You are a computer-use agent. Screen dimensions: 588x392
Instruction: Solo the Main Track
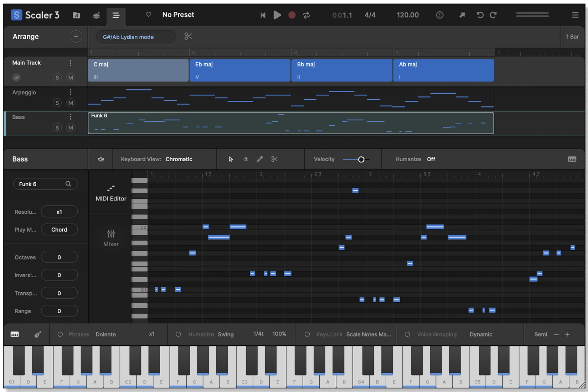57,78
